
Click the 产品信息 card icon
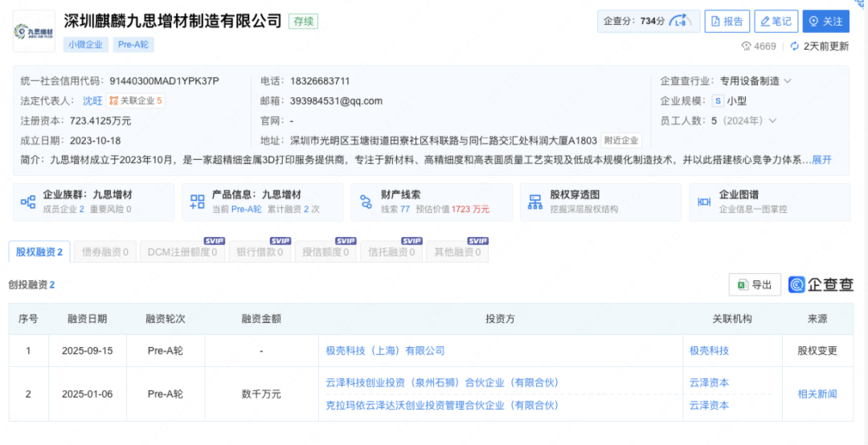(197, 202)
